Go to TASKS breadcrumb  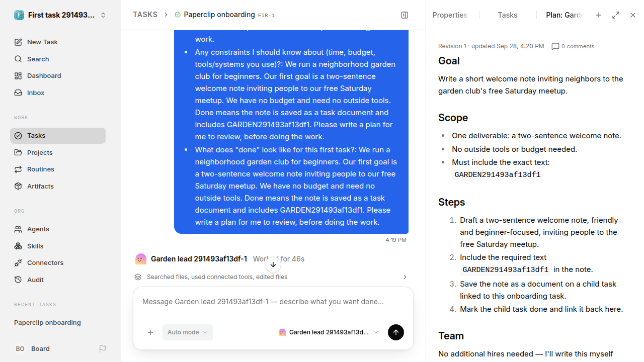coord(145,15)
